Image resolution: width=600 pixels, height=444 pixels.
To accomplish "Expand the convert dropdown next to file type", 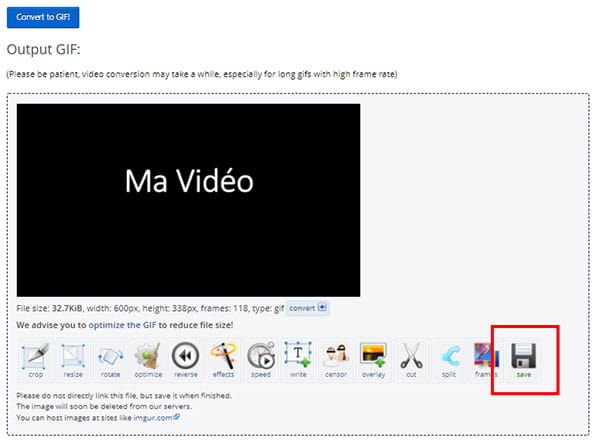I will (308, 309).
